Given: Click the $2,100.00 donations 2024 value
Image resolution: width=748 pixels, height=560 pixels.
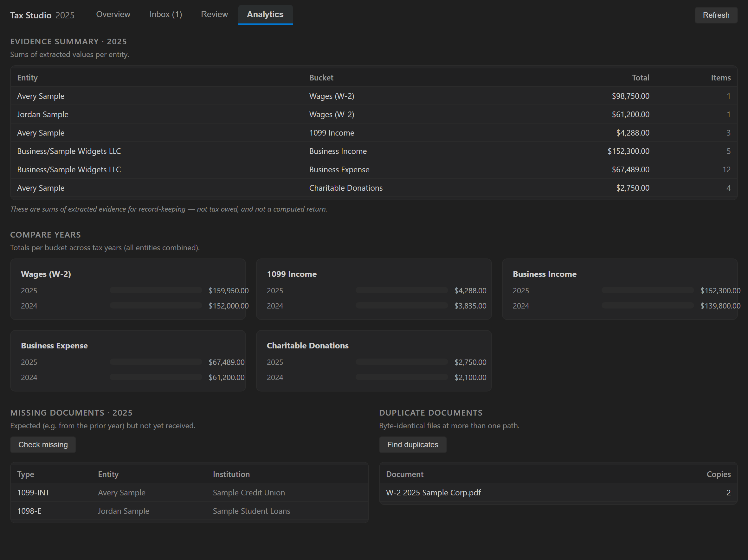Looking at the screenshot, I should pyautogui.click(x=470, y=378).
